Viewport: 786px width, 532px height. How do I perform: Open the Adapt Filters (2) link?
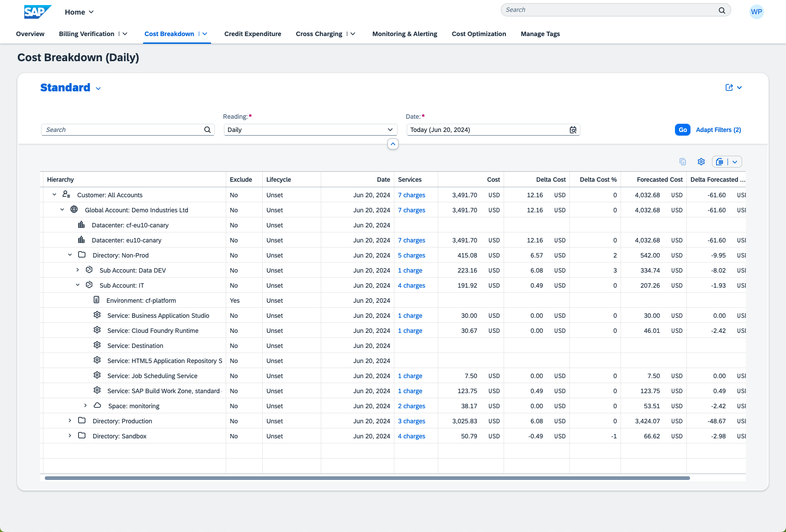[x=718, y=130]
